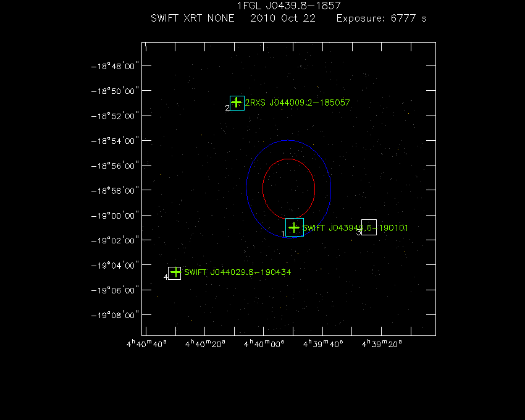Click the SWIFT J043949.6-190101 source label
The width and height of the screenshot is (525, 420).
[355, 228]
